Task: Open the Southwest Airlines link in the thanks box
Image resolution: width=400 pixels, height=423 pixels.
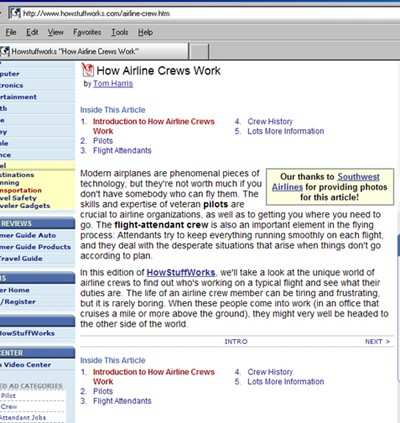Action: (326, 182)
